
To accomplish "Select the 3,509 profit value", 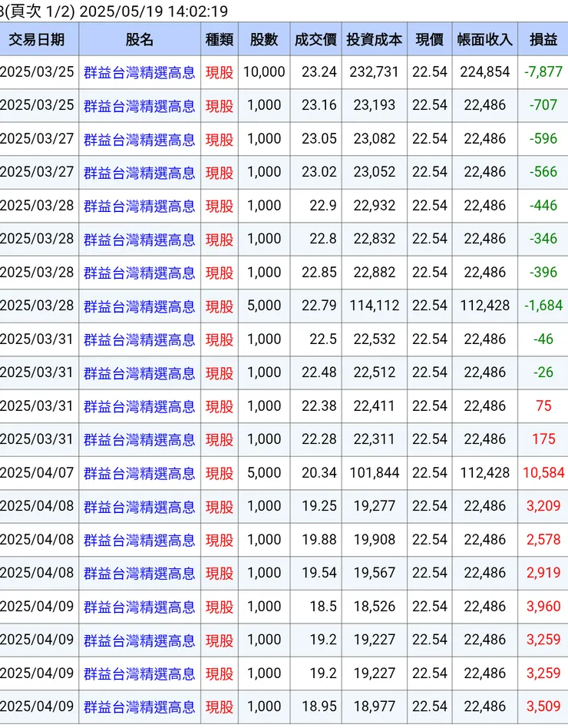I will [543, 707].
